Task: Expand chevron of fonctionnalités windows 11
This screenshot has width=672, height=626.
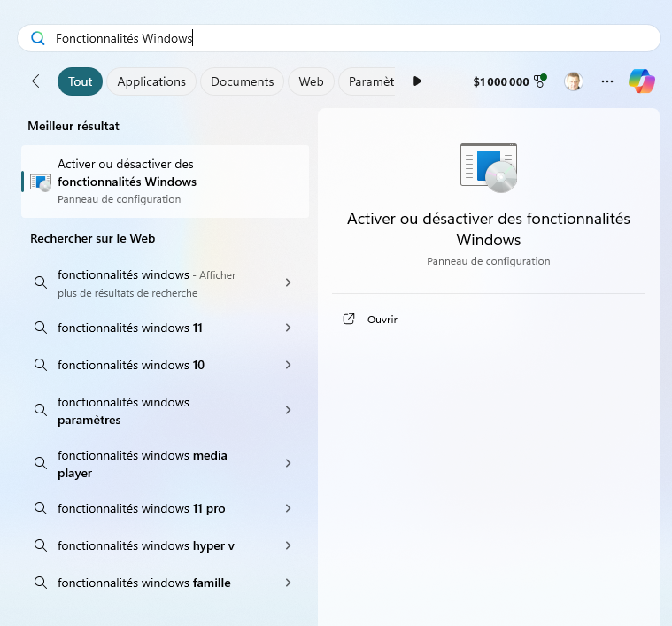Action: [289, 328]
